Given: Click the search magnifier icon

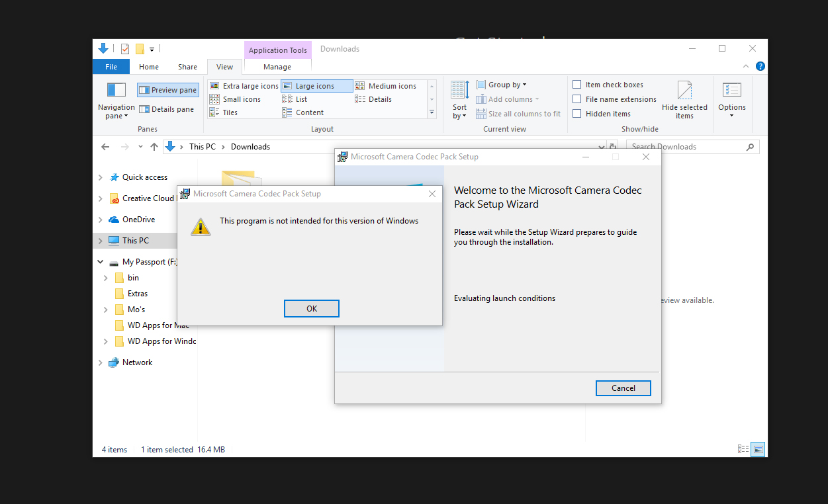Looking at the screenshot, I should (x=750, y=147).
